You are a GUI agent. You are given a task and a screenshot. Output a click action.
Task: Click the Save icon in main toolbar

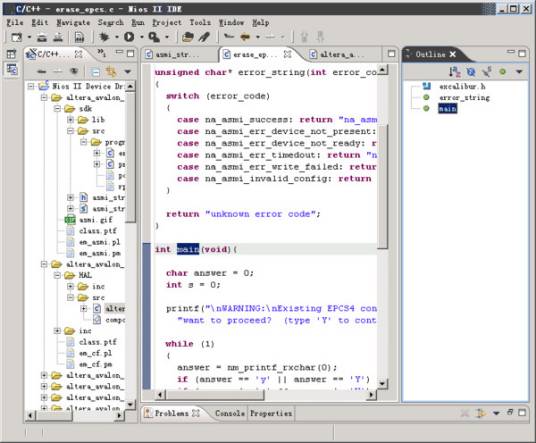coord(79,37)
